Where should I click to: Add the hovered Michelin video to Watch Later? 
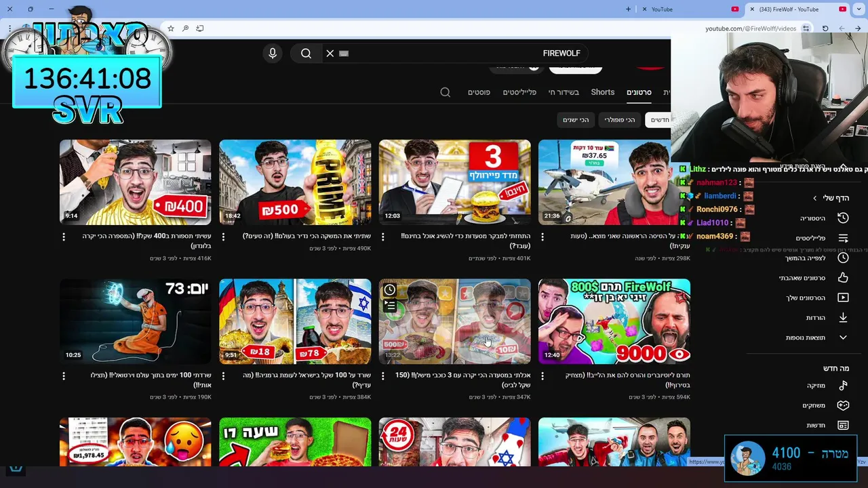click(390, 290)
